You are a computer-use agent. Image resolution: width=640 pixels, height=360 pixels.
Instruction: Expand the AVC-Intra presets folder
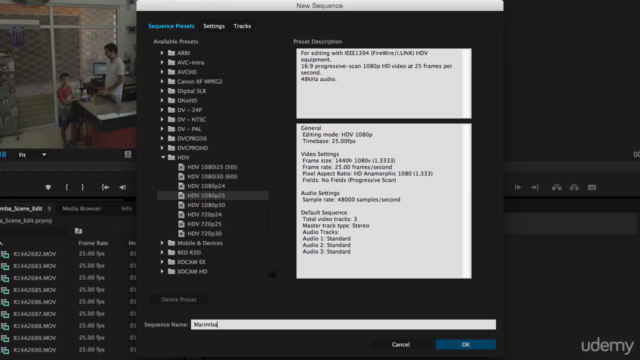162,62
